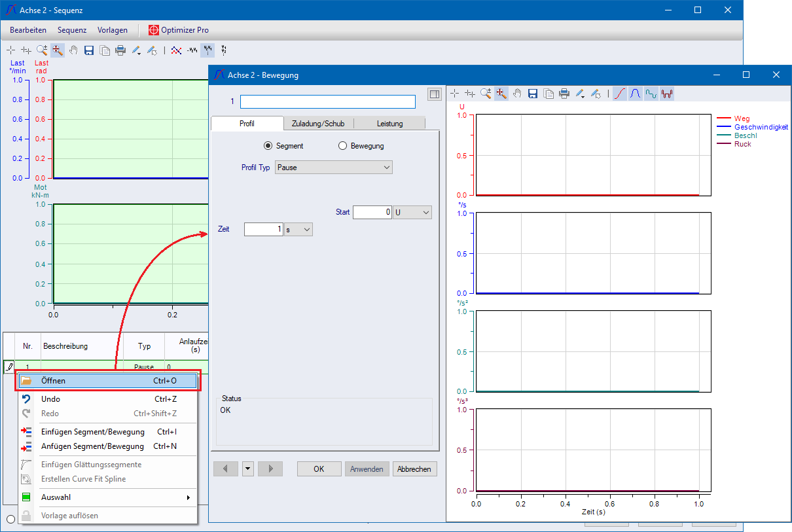Click the Abbrechen button
The width and height of the screenshot is (792, 532).
tap(414, 469)
